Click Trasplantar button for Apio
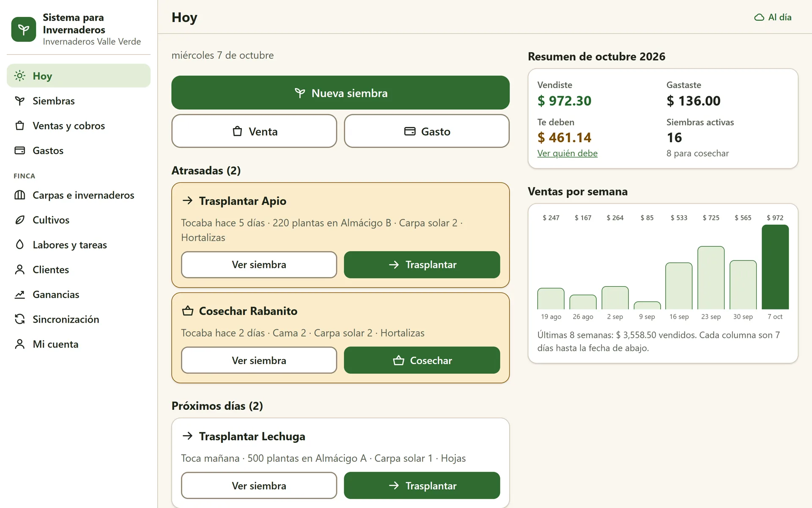This screenshot has height=508, width=812. tap(422, 265)
